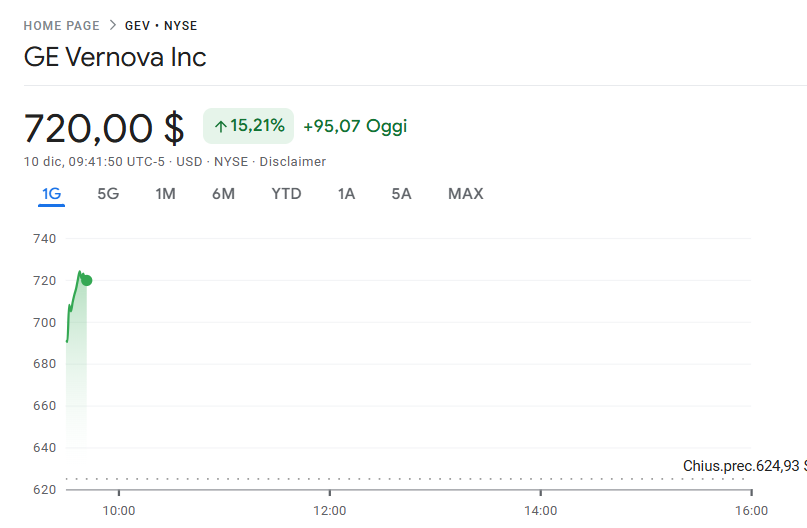This screenshot has height=528, width=807.
Task: Open the Disclaimer link
Action: click(292, 162)
